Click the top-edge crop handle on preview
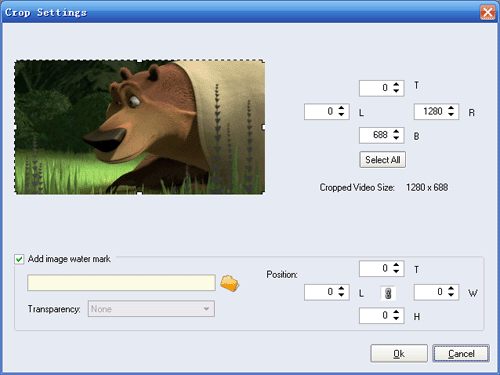 (x=140, y=61)
